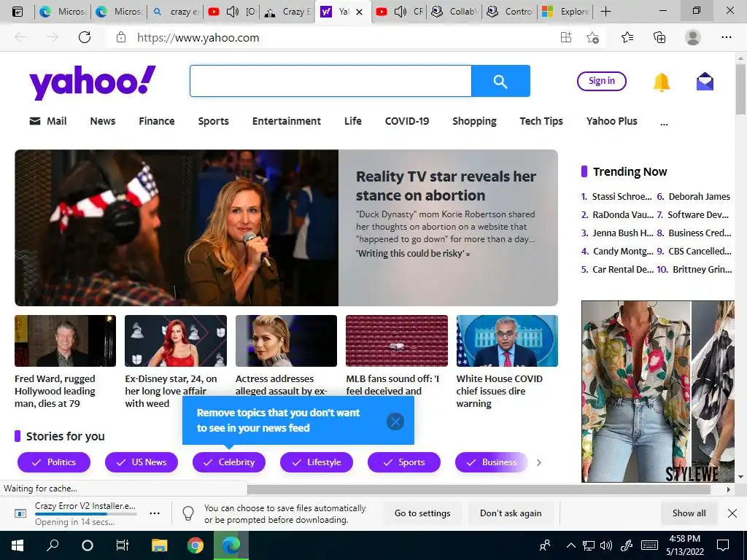Click into the Yahoo search box

pyautogui.click(x=330, y=81)
